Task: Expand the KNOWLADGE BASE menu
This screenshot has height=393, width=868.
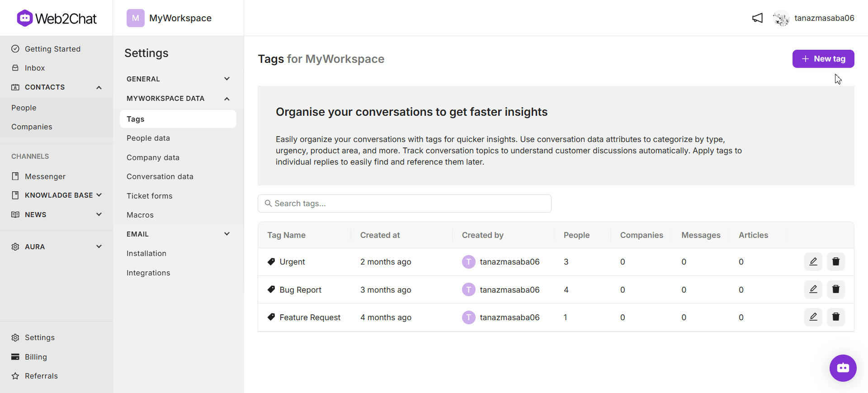Action: tap(99, 195)
